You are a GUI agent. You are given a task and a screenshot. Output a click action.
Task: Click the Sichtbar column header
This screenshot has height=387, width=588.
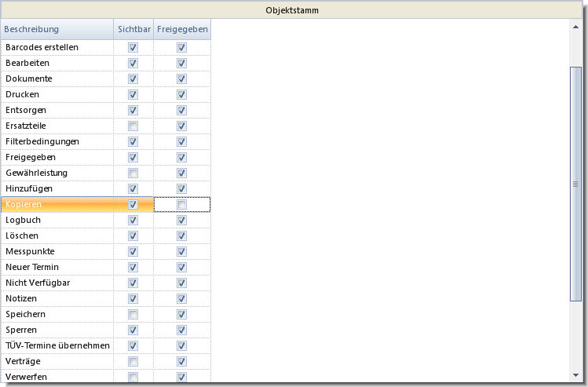tap(134, 29)
